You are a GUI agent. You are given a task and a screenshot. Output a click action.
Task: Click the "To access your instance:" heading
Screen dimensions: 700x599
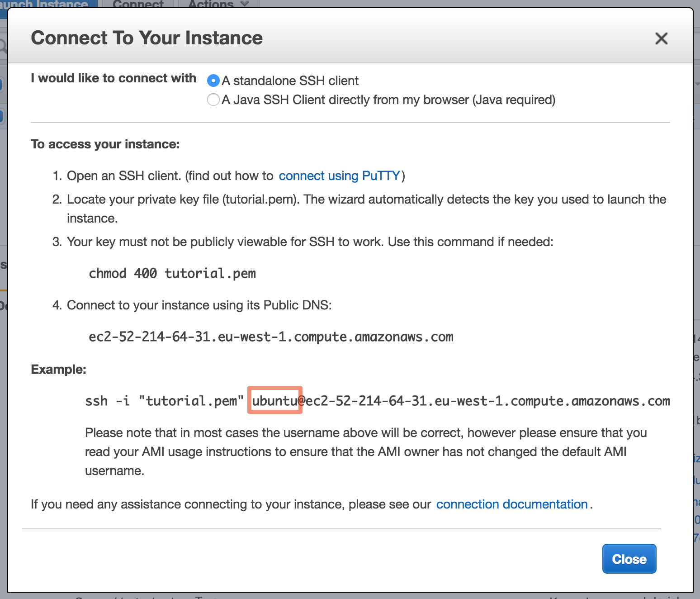pyautogui.click(x=105, y=144)
